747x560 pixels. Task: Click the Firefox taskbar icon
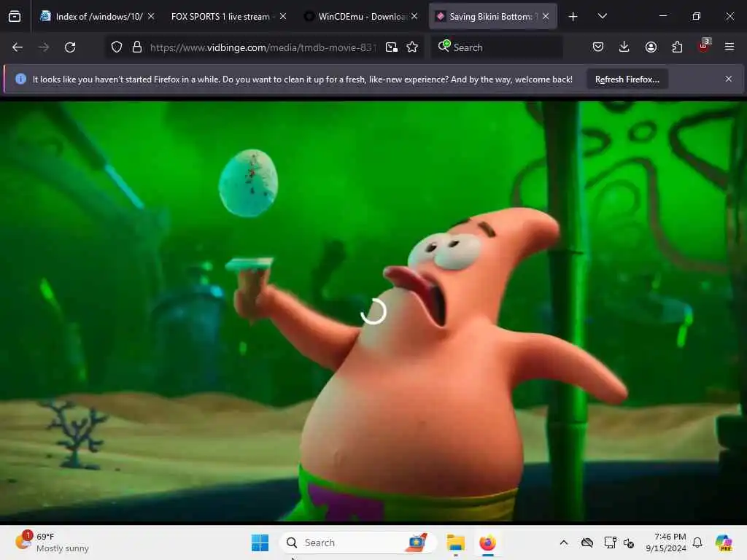click(487, 542)
